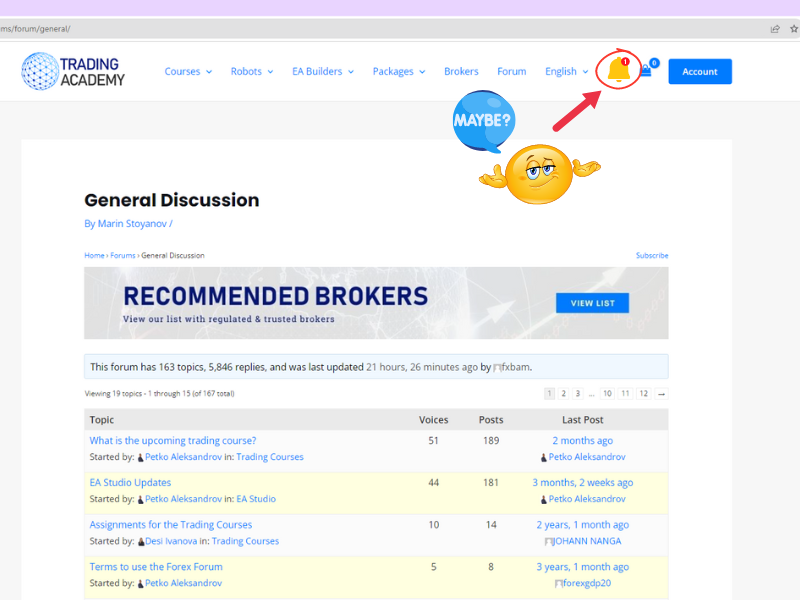800x600 pixels.
Task: Click the General Discussion page heading
Action: click(x=171, y=200)
